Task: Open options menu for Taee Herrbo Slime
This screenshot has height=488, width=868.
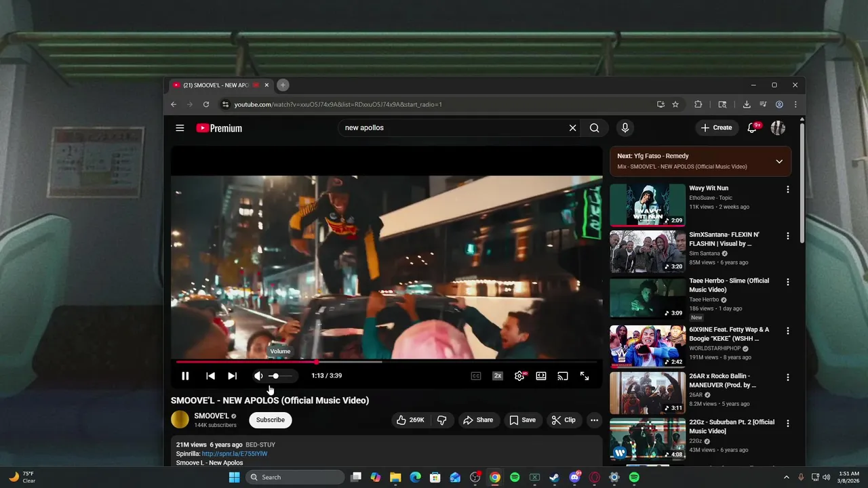Action: (x=787, y=282)
